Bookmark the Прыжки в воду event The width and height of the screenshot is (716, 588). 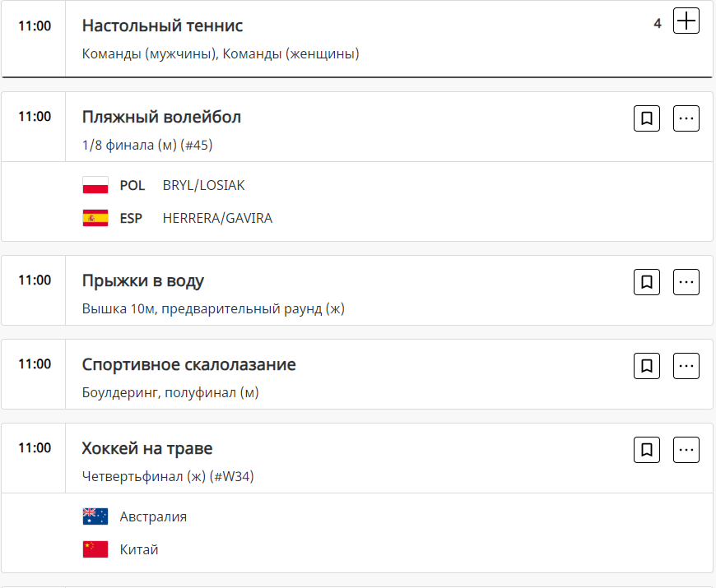647,282
